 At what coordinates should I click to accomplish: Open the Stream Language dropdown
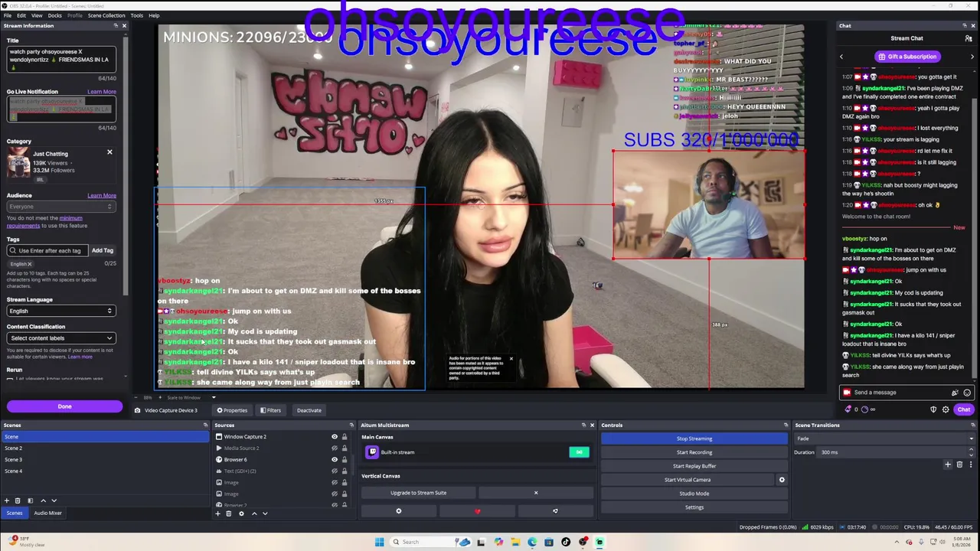tap(61, 311)
